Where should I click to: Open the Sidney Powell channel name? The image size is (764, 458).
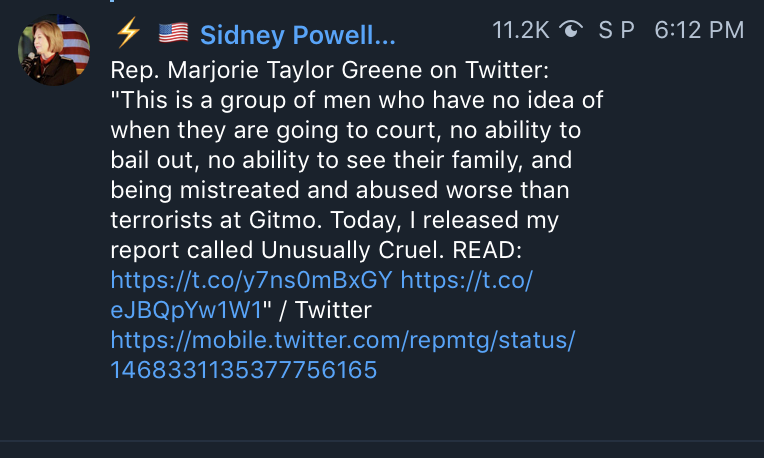point(297,36)
